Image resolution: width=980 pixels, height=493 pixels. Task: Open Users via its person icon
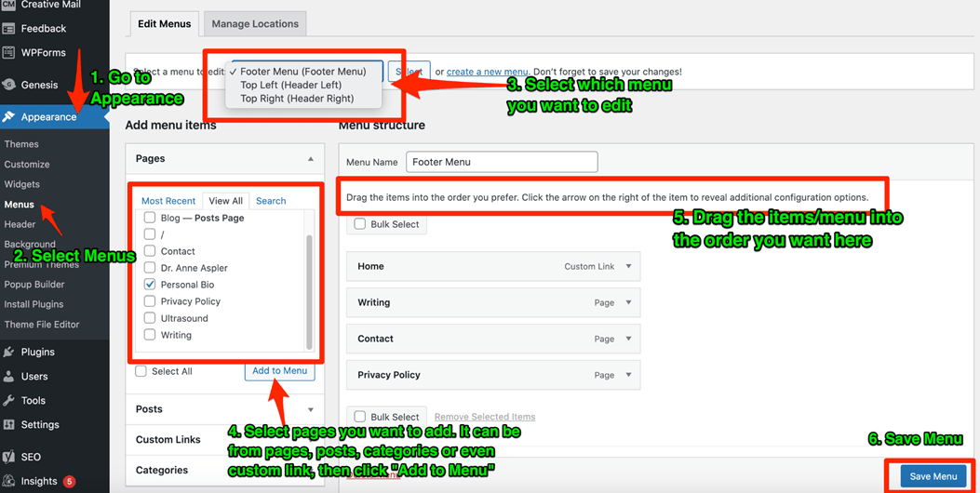coord(8,377)
